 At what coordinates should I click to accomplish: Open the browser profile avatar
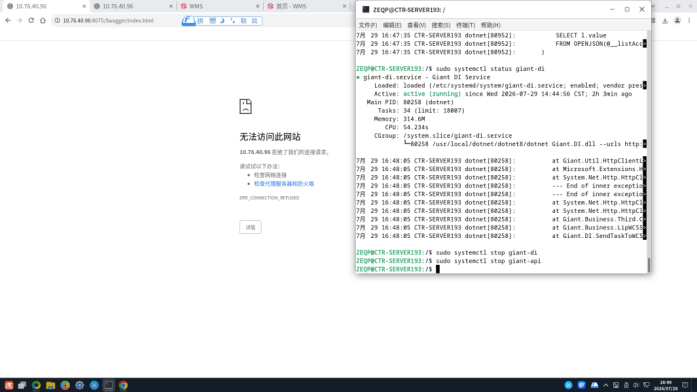[x=677, y=20]
